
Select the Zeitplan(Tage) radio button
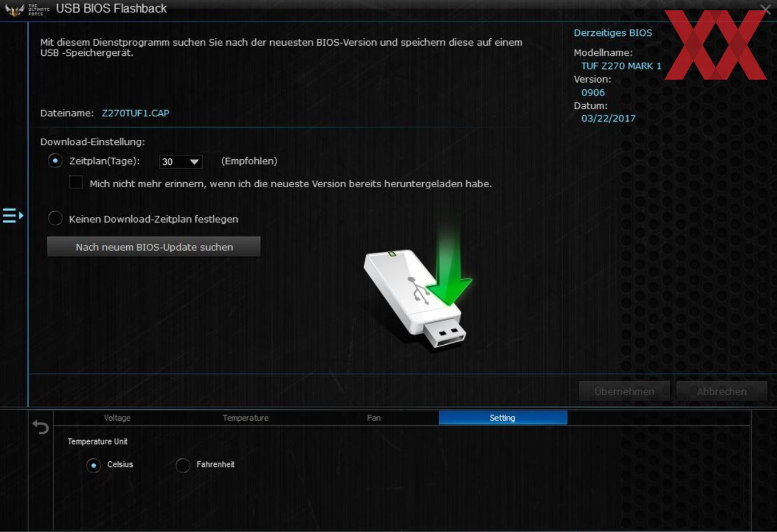pyautogui.click(x=55, y=161)
